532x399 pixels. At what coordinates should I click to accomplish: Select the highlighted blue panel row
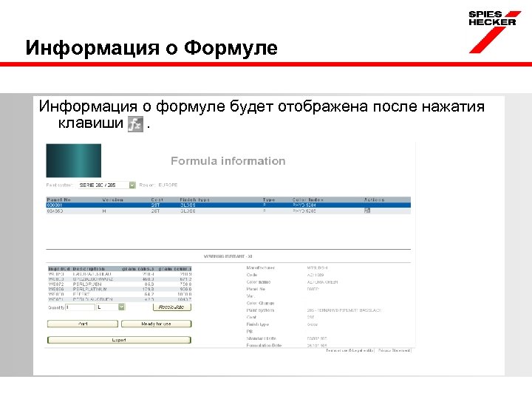228,205
